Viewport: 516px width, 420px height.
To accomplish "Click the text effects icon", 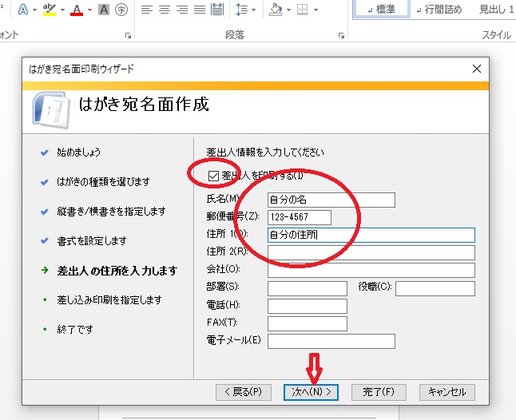I will pyautogui.click(x=22, y=10).
